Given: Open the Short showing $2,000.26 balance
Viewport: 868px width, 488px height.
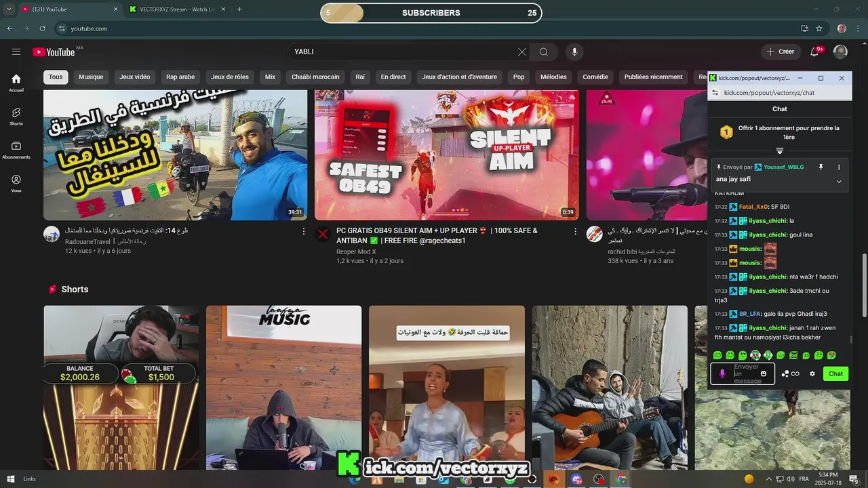Looking at the screenshot, I should (x=121, y=388).
